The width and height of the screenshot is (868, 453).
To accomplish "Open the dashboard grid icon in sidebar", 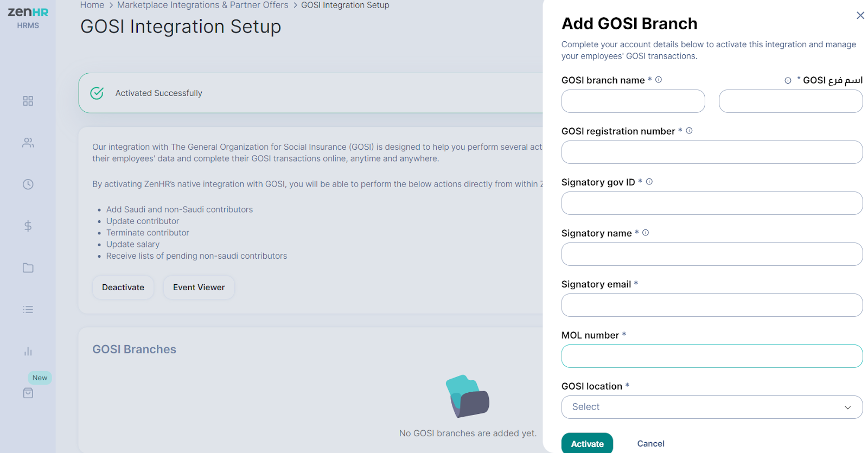I will (28, 101).
